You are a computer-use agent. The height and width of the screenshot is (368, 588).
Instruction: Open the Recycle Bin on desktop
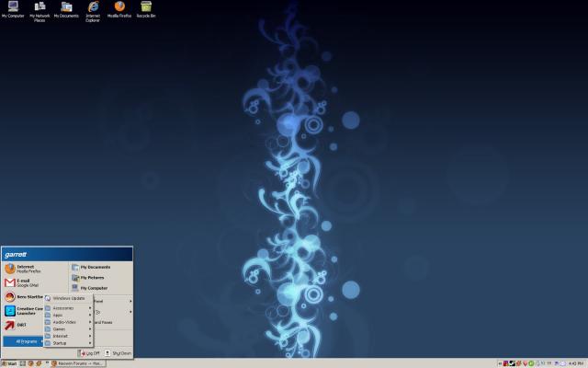pyautogui.click(x=146, y=10)
